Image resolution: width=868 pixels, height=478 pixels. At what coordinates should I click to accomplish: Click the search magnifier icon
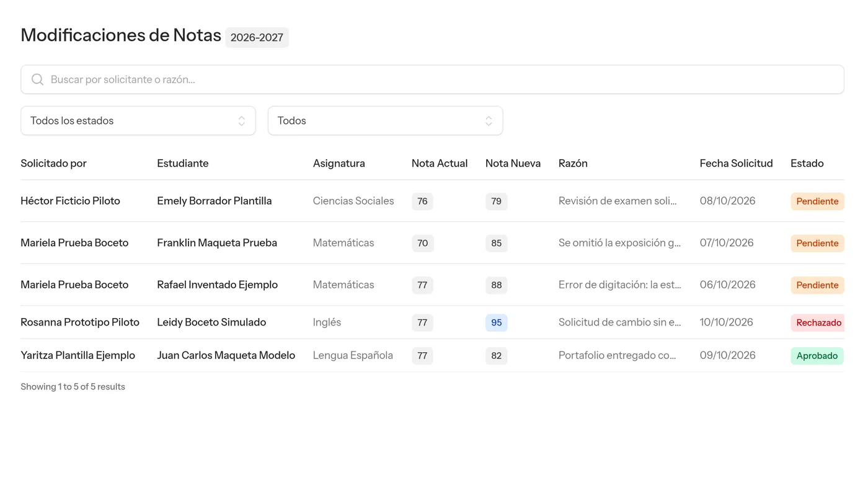pyautogui.click(x=37, y=79)
